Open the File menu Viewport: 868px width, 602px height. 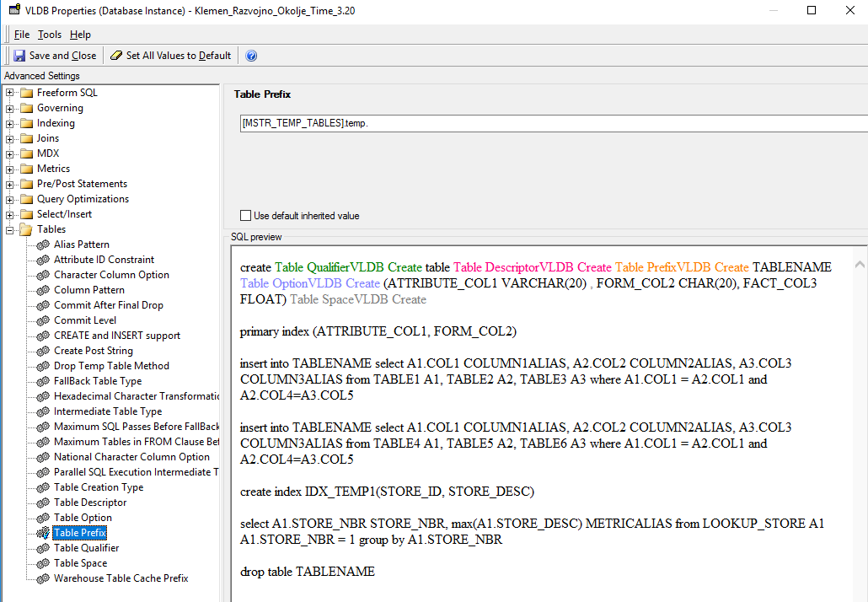point(22,34)
